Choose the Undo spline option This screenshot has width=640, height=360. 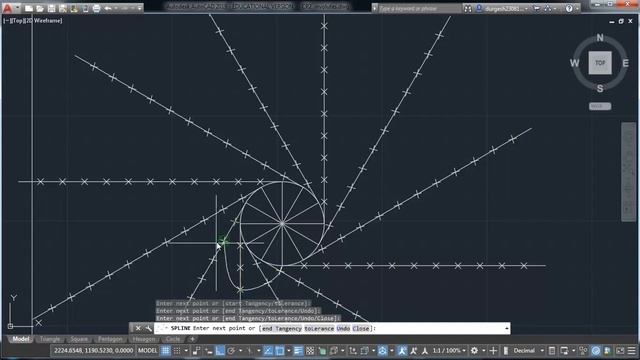click(x=343, y=328)
